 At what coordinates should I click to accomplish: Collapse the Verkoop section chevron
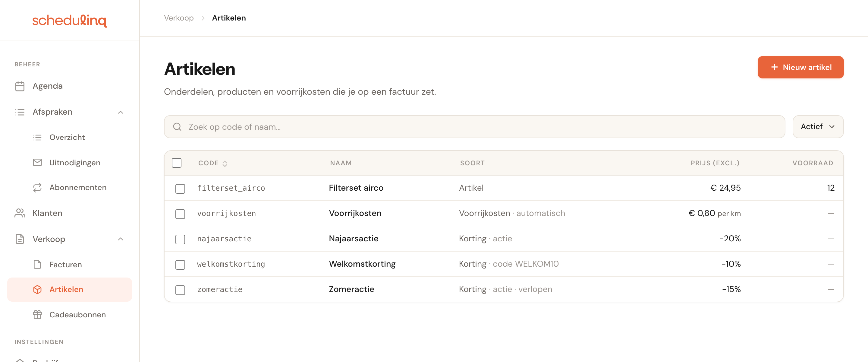(121, 239)
